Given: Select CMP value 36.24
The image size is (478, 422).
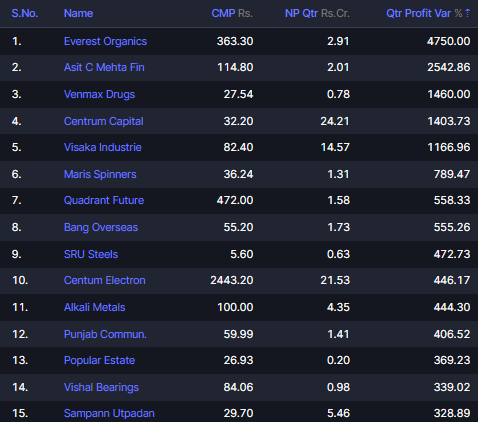Looking at the screenshot, I should pos(238,174).
